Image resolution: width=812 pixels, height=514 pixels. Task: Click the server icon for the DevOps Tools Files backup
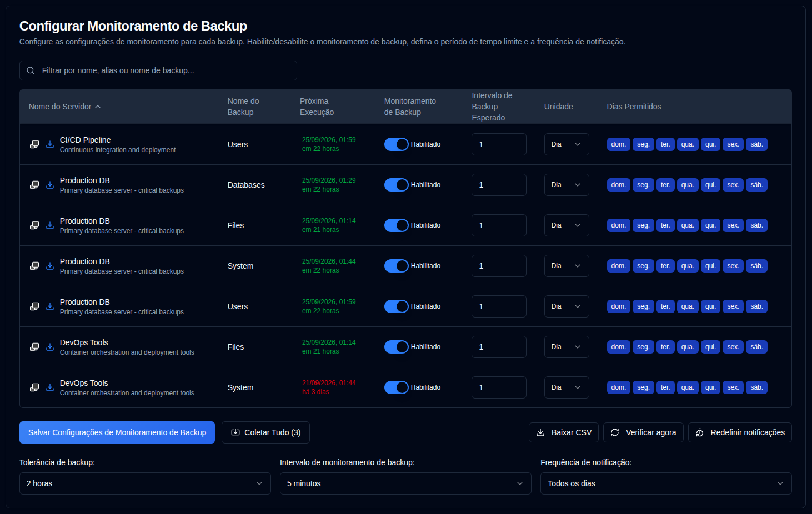(x=34, y=347)
